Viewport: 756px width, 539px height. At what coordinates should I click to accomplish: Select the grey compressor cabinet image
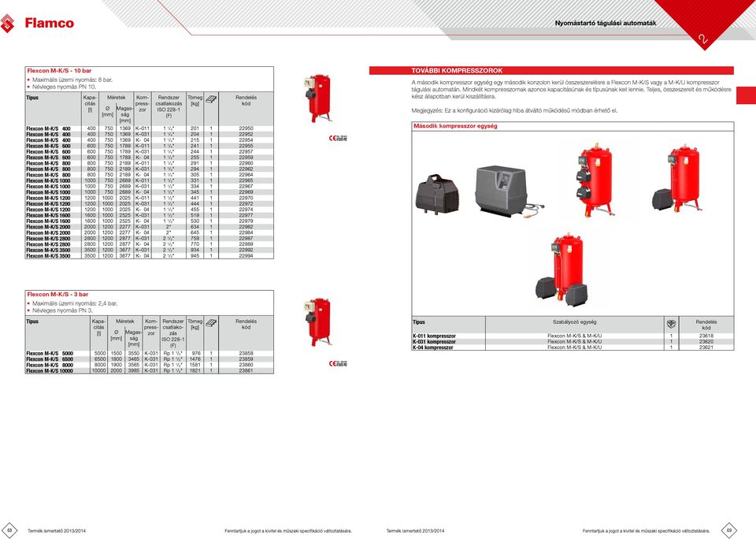coord(509,191)
